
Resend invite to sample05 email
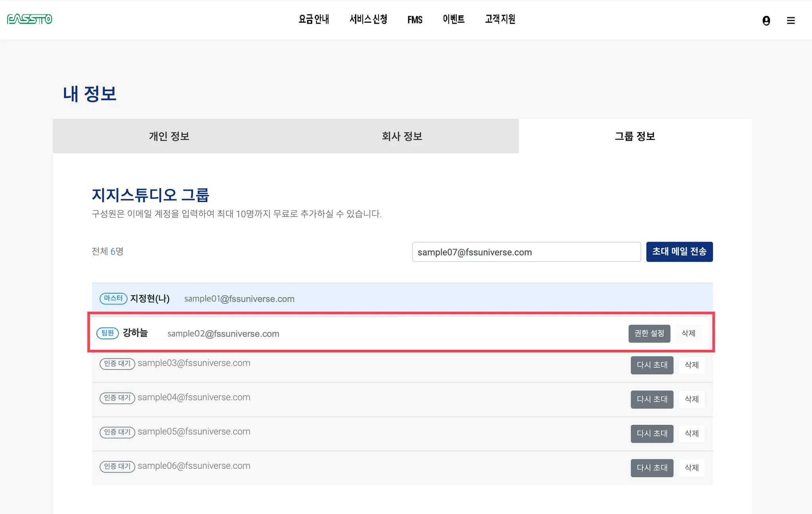652,434
